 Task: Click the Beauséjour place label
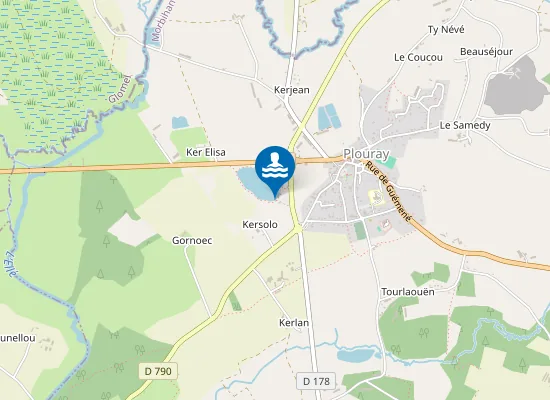(x=486, y=52)
